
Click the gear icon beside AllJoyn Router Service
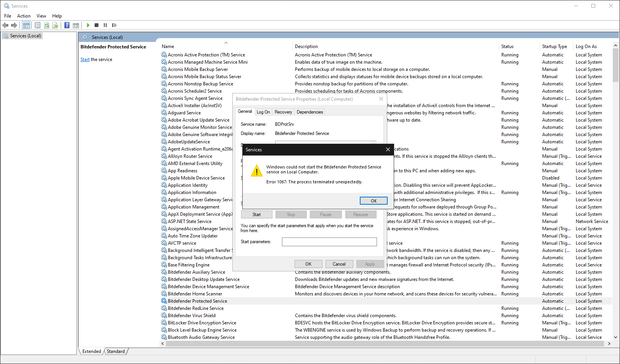point(164,156)
